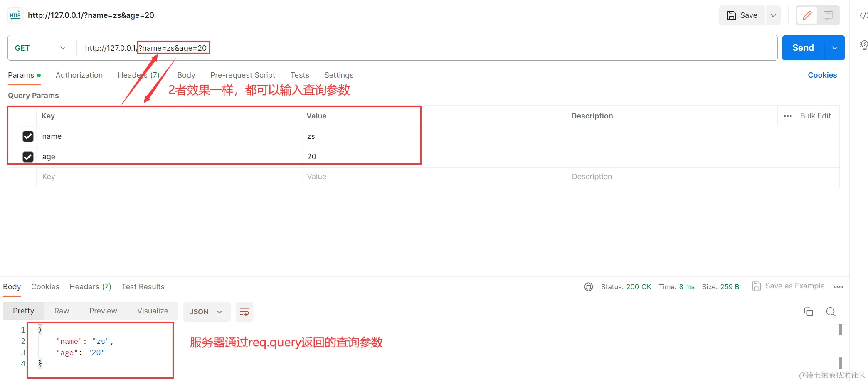Click the '20' value cell
Screen dimensions: 868x382
pyautogui.click(x=433, y=157)
